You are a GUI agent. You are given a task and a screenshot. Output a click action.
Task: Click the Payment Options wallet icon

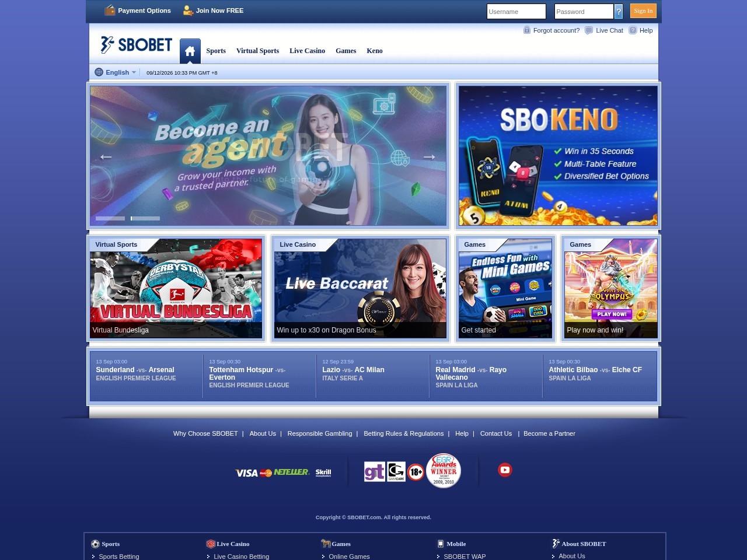click(x=110, y=10)
